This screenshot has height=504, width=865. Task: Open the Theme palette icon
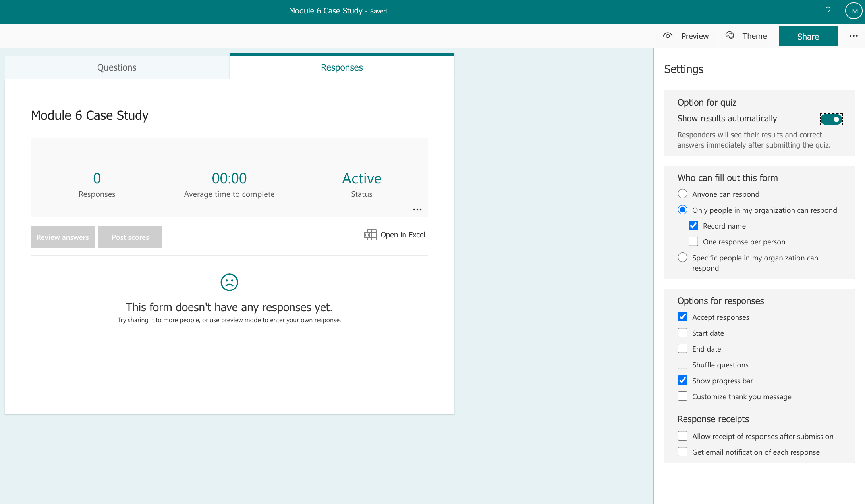[x=730, y=36]
